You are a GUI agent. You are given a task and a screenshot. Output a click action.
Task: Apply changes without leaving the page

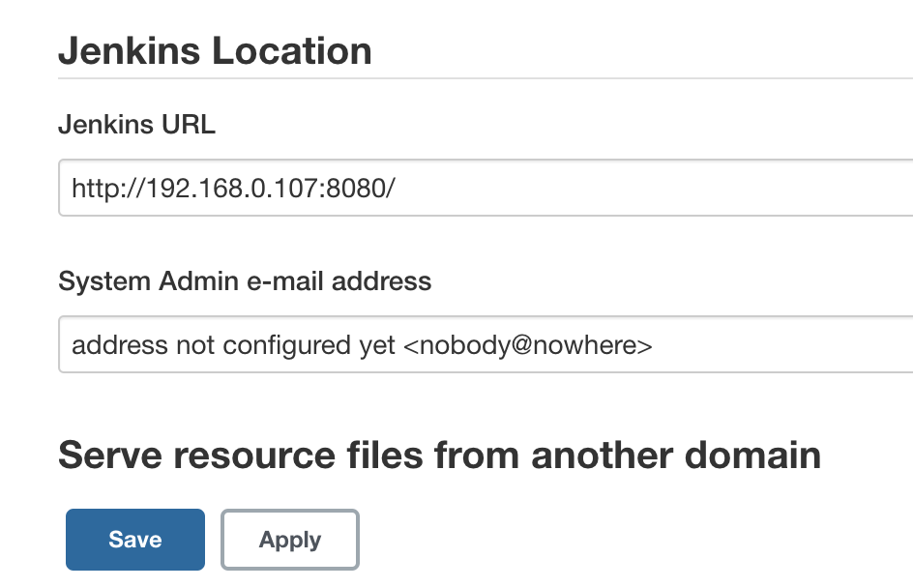point(289,539)
